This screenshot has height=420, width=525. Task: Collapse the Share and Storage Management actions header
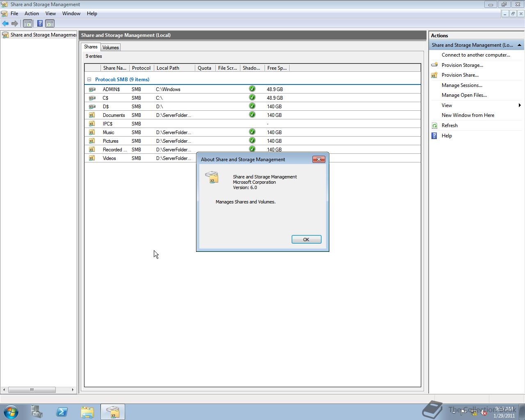519,45
